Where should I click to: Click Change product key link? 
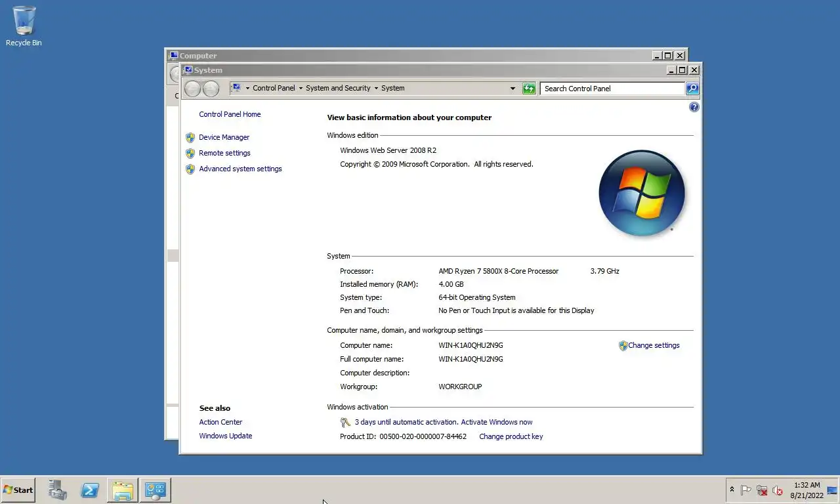pos(511,436)
